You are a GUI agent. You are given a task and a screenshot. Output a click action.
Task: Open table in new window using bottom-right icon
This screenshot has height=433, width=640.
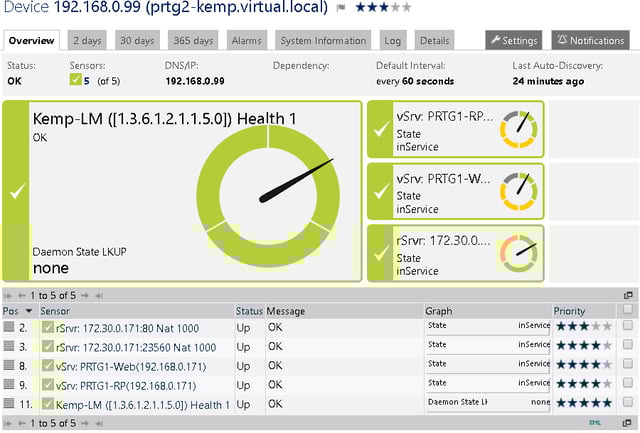click(x=628, y=423)
